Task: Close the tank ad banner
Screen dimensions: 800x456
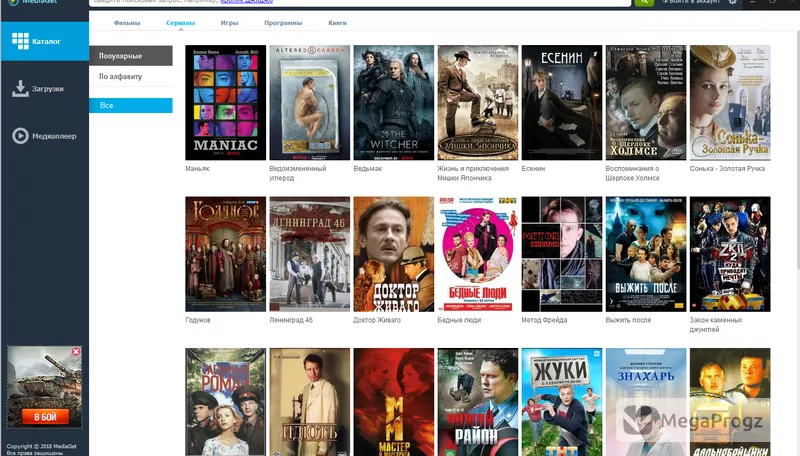Action: click(x=76, y=351)
